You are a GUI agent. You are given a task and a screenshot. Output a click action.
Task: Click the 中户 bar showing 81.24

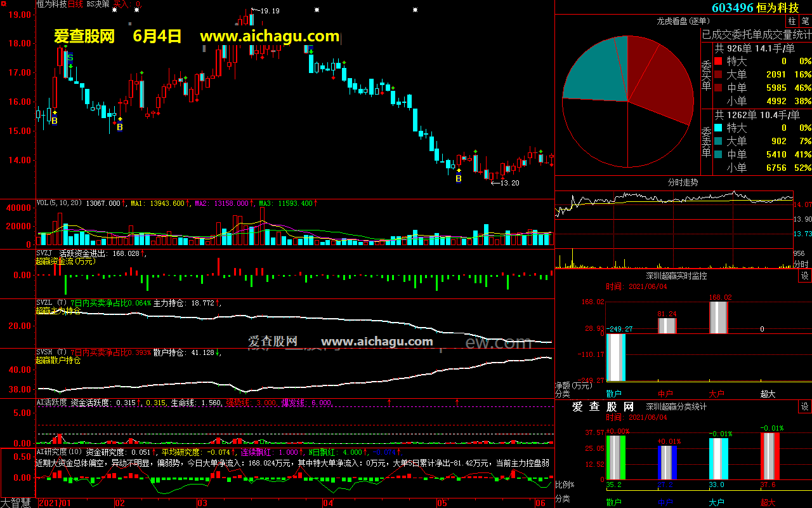click(x=667, y=326)
